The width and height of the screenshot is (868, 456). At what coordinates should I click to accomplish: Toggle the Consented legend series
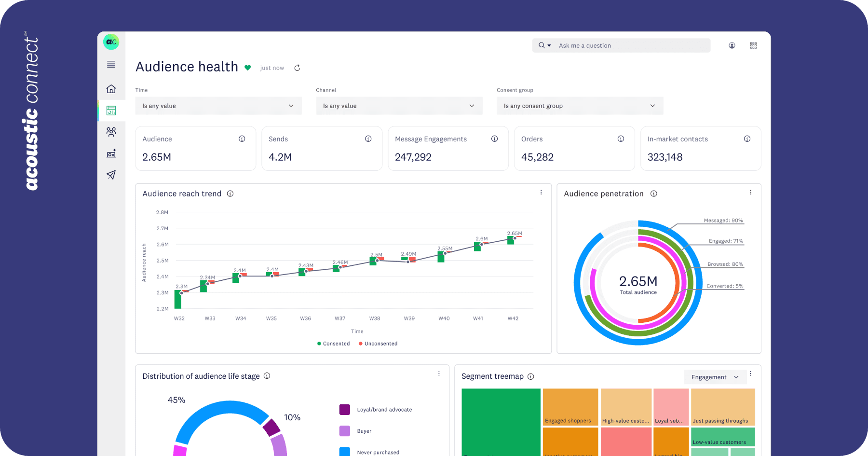pos(333,344)
